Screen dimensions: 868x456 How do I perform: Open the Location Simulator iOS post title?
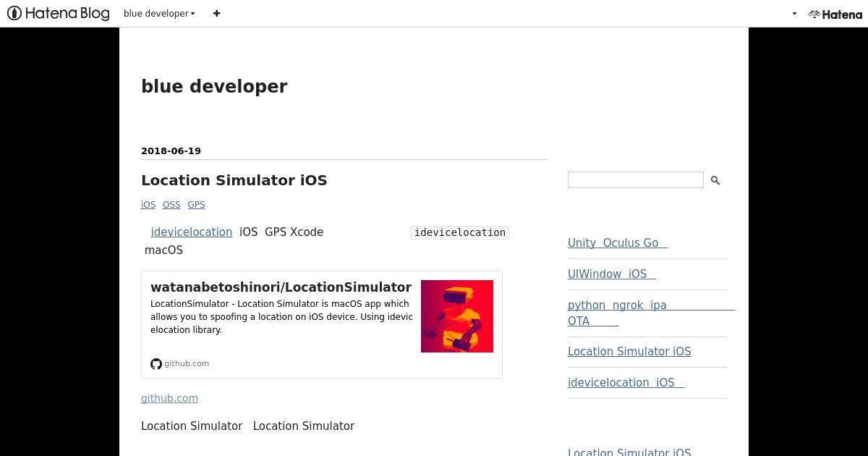(x=234, y=180)
